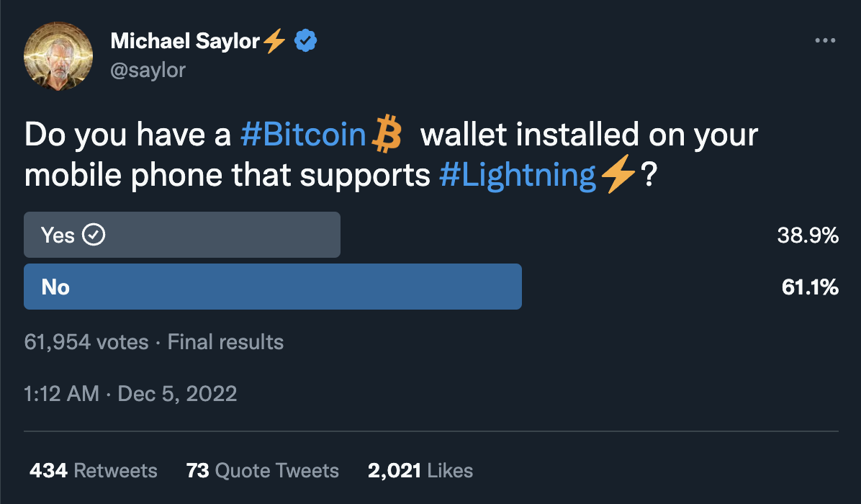Viewport: 861px width, 504px height.
Task: Click the 61,954 votes count
Action: [x=86, y=342]
